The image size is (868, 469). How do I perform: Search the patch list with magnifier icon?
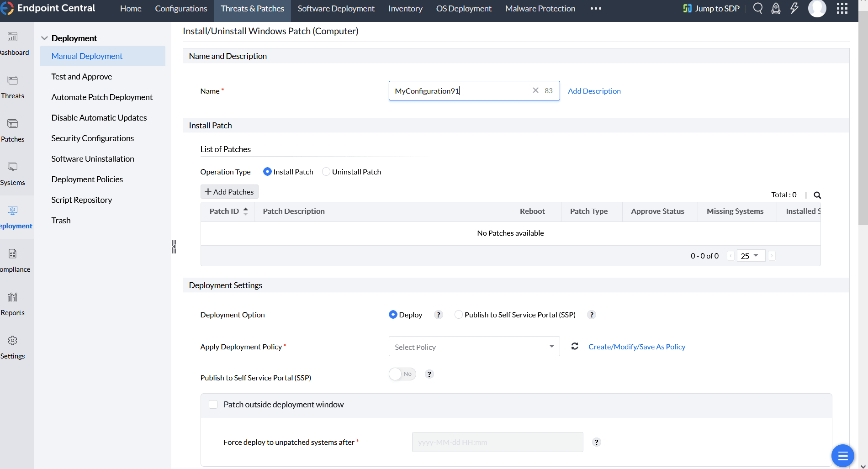(817, 195)
